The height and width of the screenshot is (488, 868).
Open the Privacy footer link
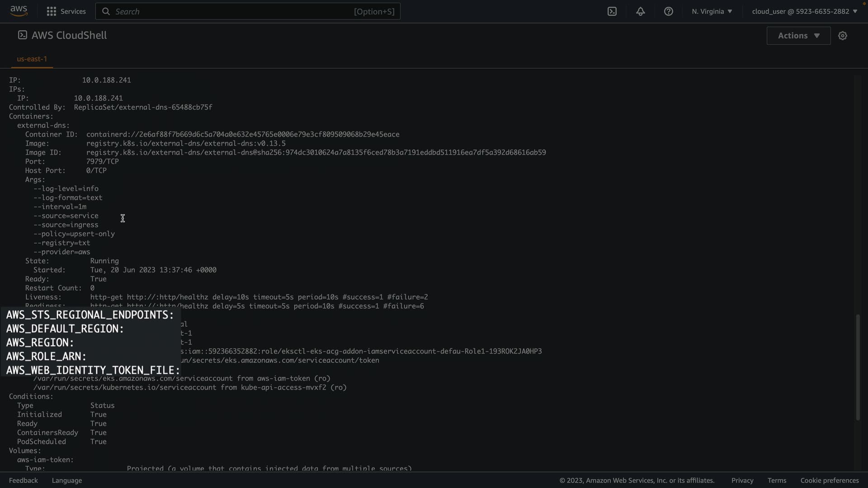point(742,480)
